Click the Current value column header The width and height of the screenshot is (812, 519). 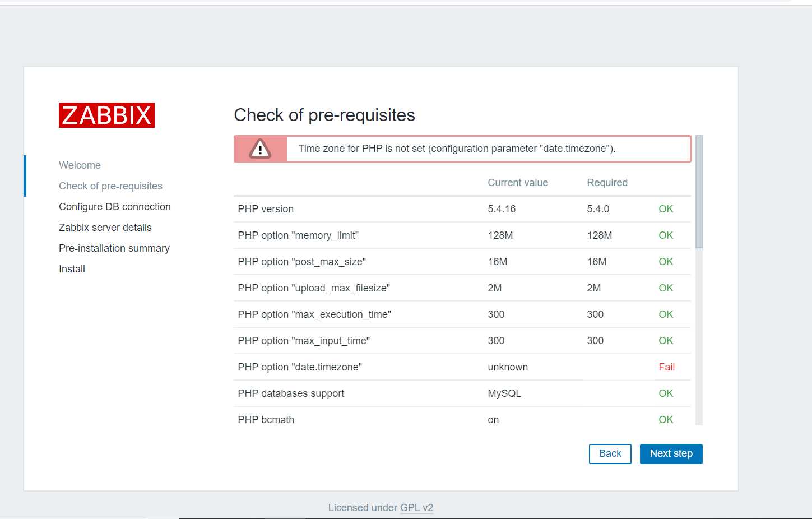pos(518,183)
